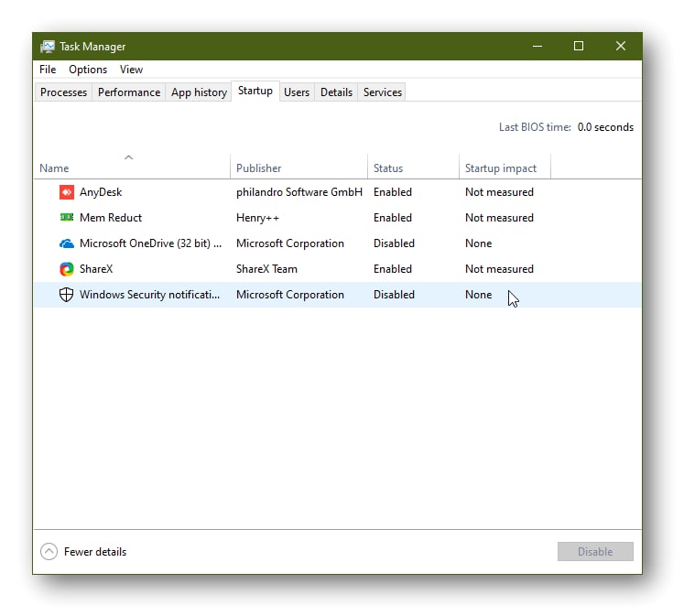This screenshot has height=616, width=684.
Task: Click the Disable button
Action: tap(595, 552)
